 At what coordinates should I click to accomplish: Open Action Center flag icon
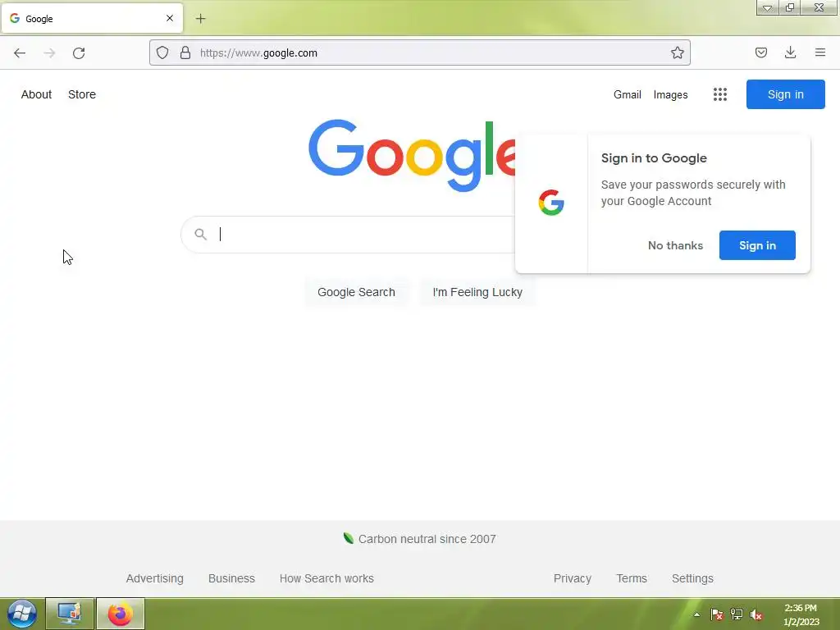tap(716, 614)
